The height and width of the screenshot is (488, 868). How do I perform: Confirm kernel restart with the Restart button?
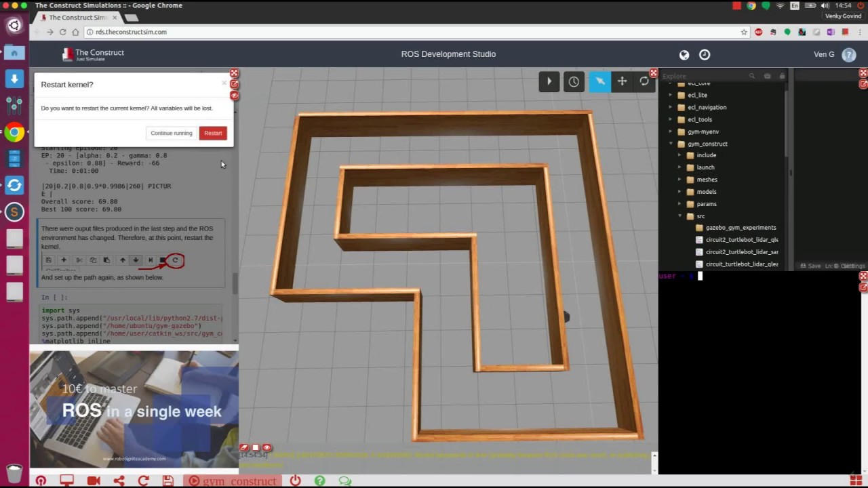pos(213,134)
